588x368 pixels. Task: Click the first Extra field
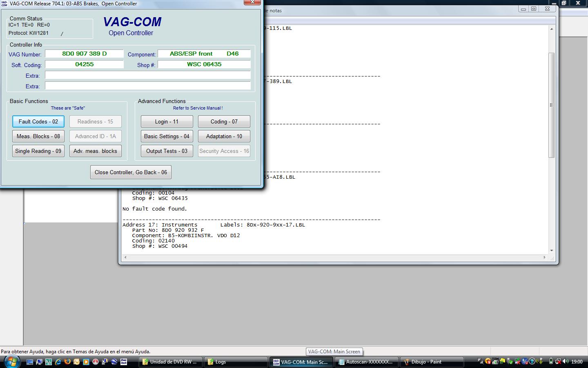[147, 75]
